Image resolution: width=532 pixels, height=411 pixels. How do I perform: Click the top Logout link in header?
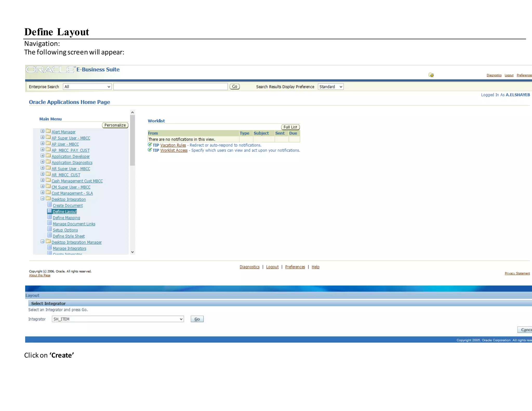coord(509,75)
